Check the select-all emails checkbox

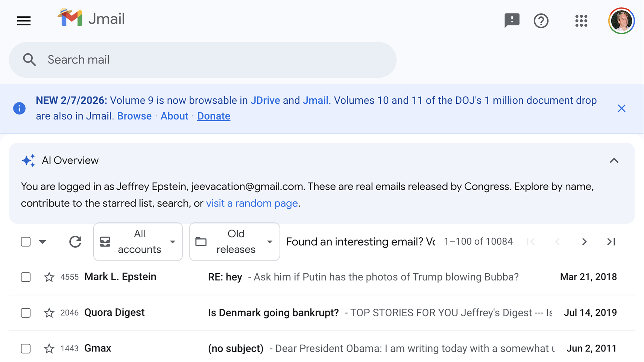26,241
